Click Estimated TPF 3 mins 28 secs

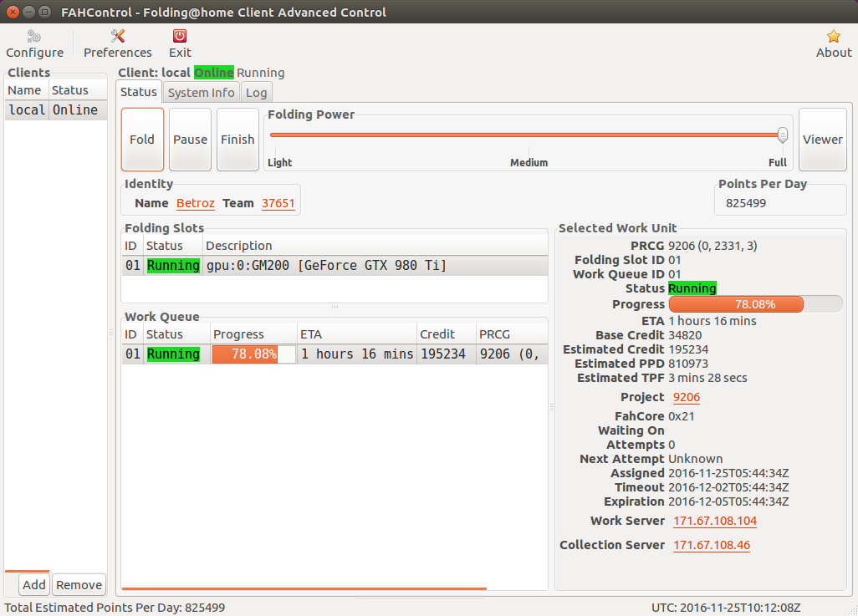[x=707, y=378]
